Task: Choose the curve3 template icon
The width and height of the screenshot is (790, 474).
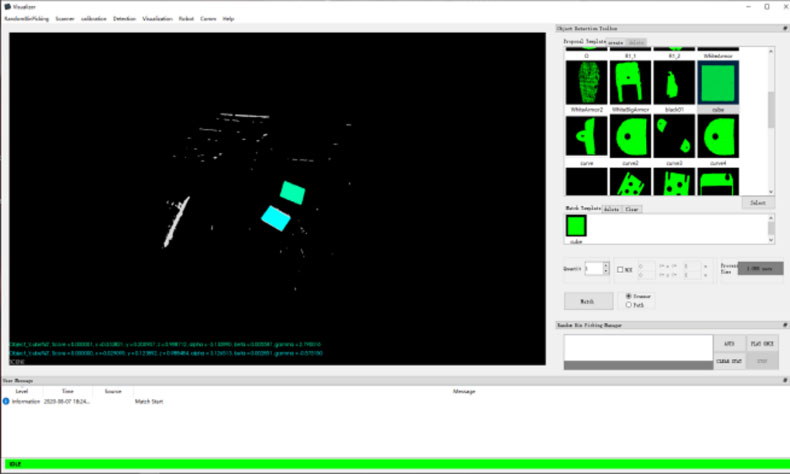Action: (x=674, y=135)
